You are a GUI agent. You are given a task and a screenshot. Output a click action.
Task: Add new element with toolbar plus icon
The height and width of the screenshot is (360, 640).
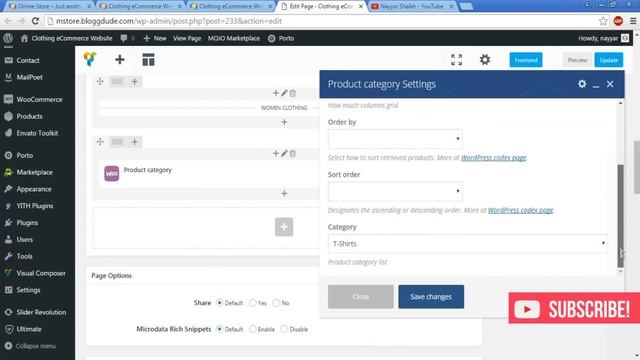[x=120, y=60]
